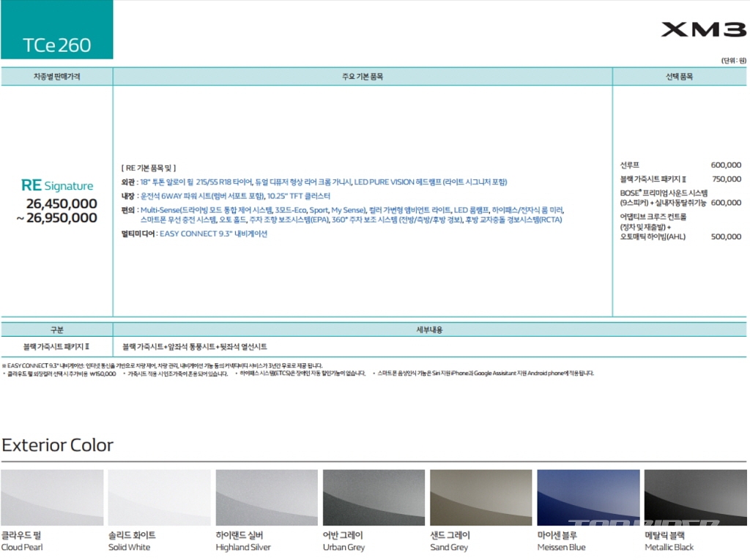Choose the Metallic Black color swatch
Screen dimensions: 750x560
click(696, 497)
